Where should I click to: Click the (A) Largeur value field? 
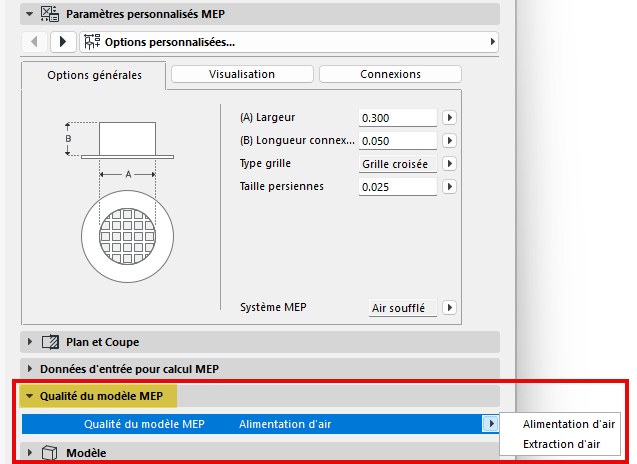[x=398, y=118]
